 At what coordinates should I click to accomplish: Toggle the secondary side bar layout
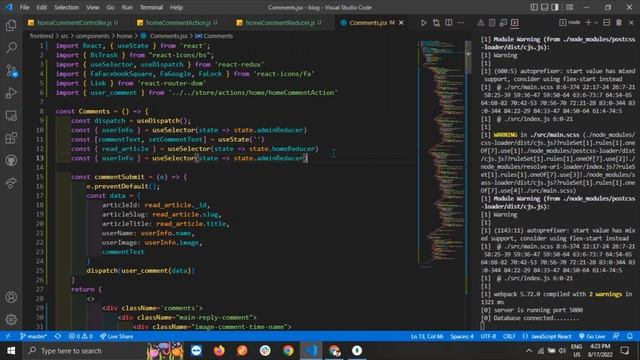[x=555, y=7]
